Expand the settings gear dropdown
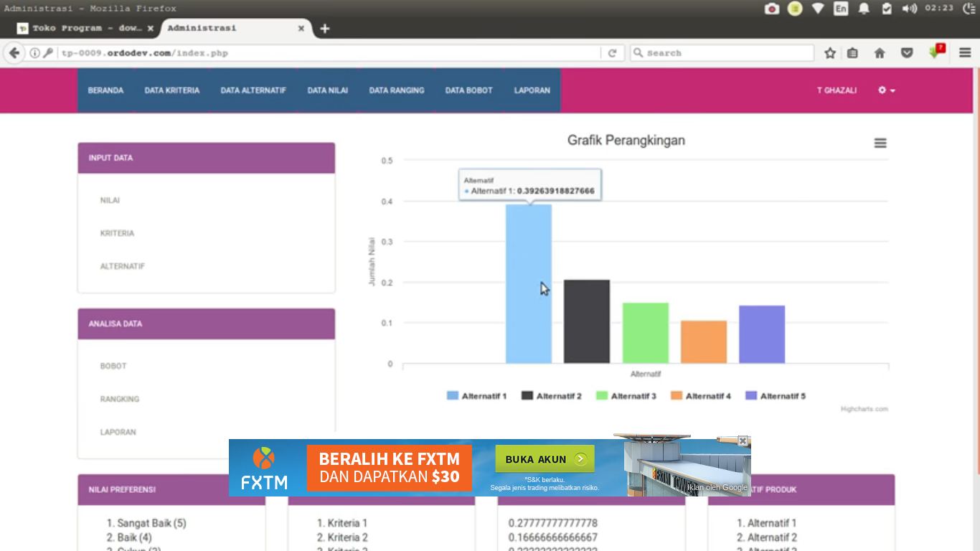Screen dimensions: 980x551 [x=887, y=90]
